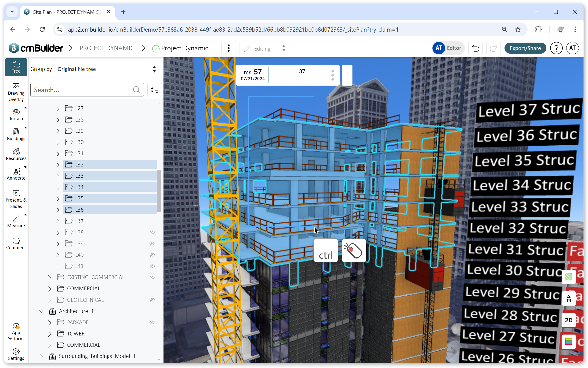Open AT user account avatar
The image size is (588, 368).
pyautogui.click(x=572, y=48)
